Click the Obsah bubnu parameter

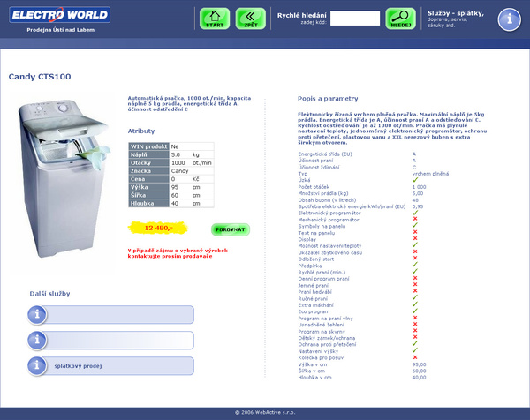click(327, 200)
